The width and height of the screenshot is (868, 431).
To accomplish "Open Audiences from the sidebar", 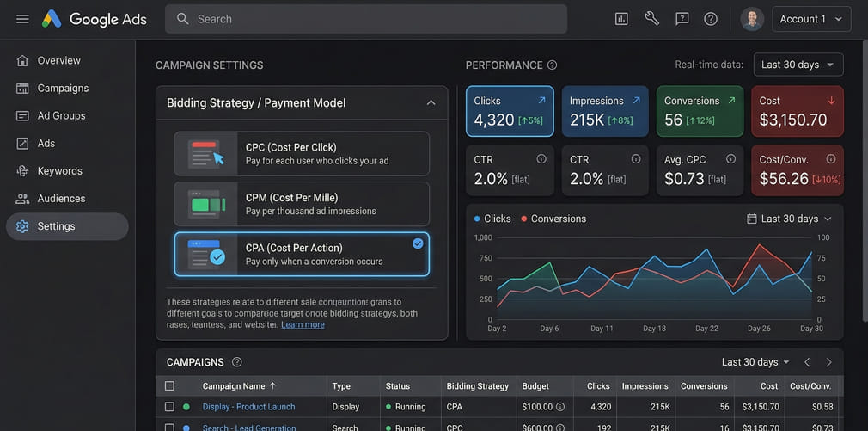I will [61, 199].
